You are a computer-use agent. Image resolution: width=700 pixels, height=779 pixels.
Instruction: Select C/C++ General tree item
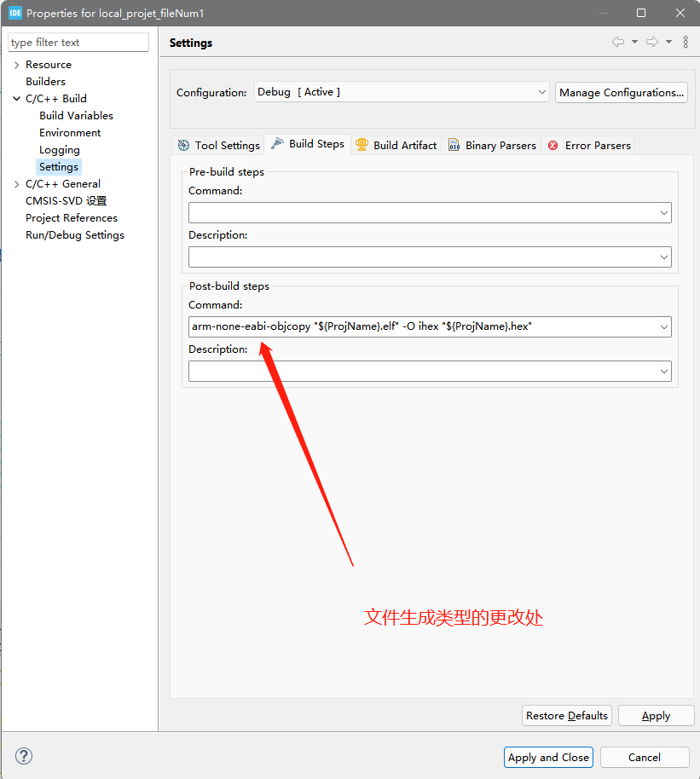tap(62, 184)
